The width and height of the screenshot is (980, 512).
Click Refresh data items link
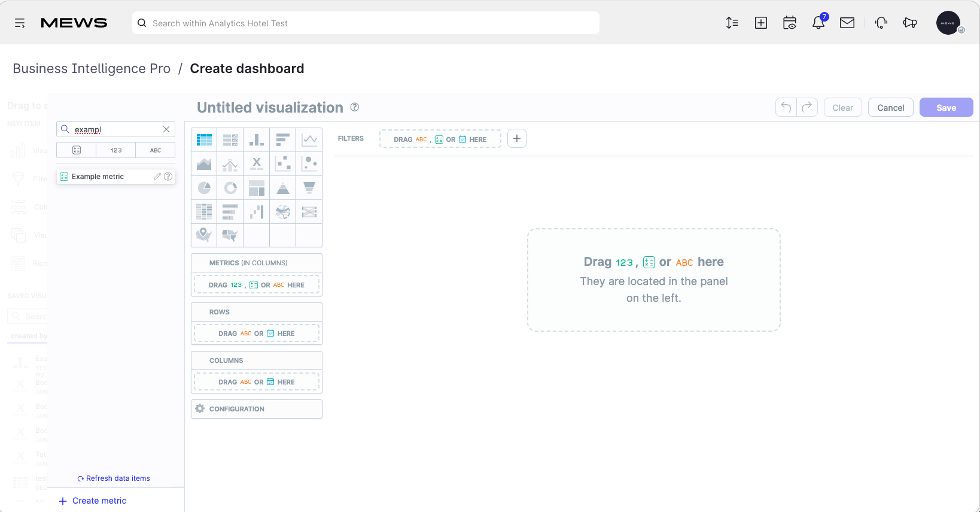(114, 478)
